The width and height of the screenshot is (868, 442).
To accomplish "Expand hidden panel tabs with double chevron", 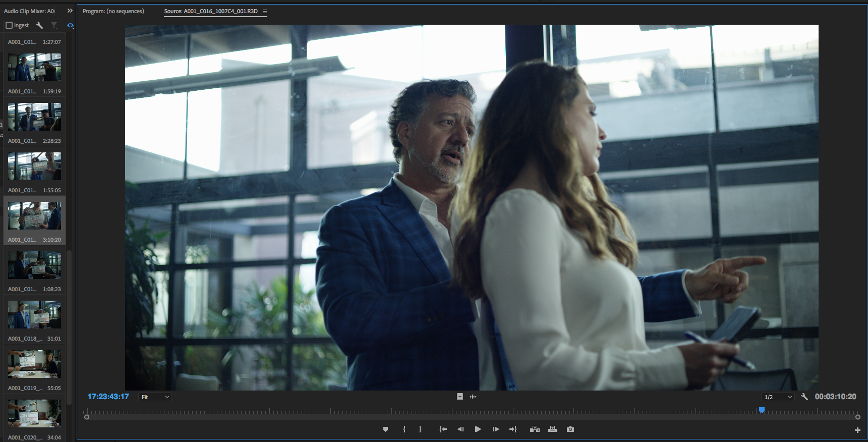I will tap(70, 11).
